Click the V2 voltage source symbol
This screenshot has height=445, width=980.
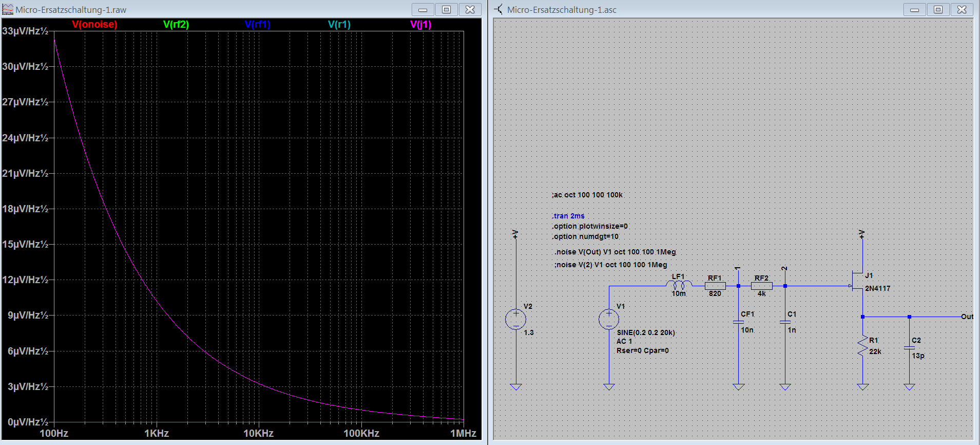pos(516,319)
